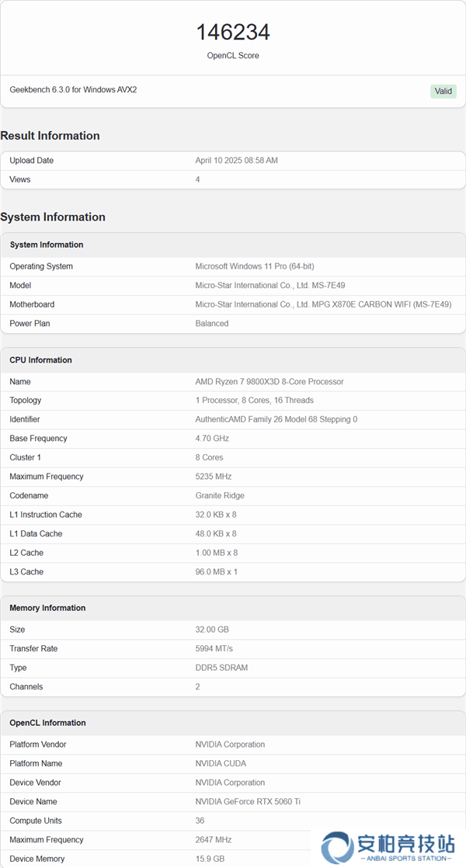Click the green Valid badge
Image resolution: width=466 pixels, height=868 pixels.
[x=443, y=92]
